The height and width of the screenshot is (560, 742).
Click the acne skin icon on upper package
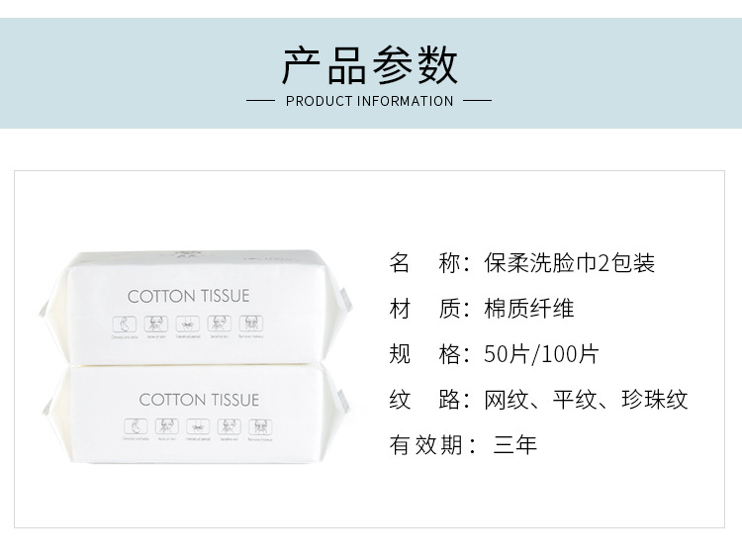[155, 323]
